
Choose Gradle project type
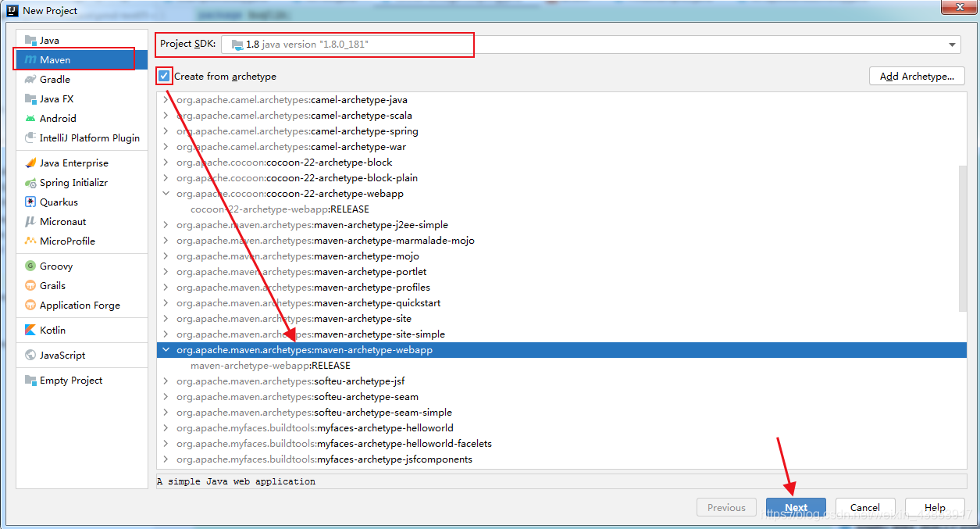[x=82, y=79]
